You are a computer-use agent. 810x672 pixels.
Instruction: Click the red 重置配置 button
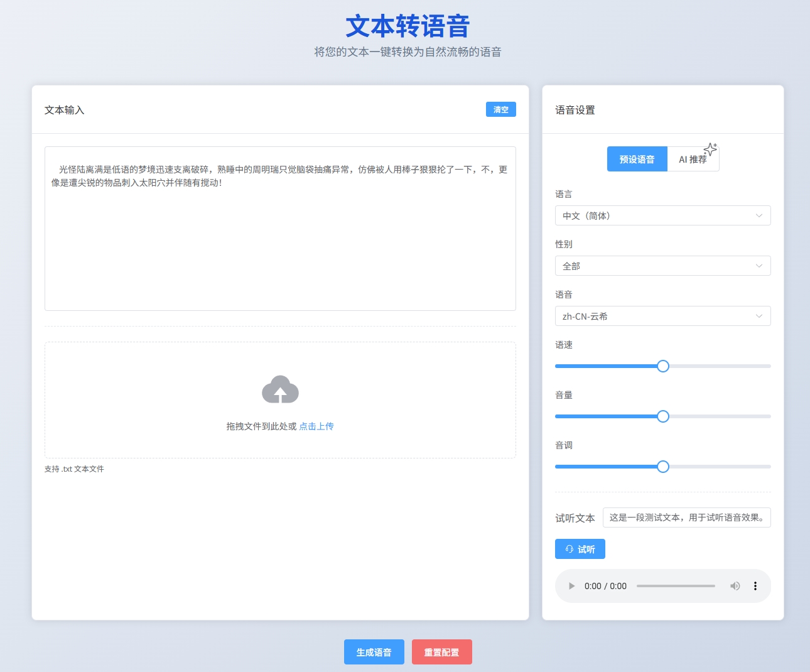pos(441,653)
